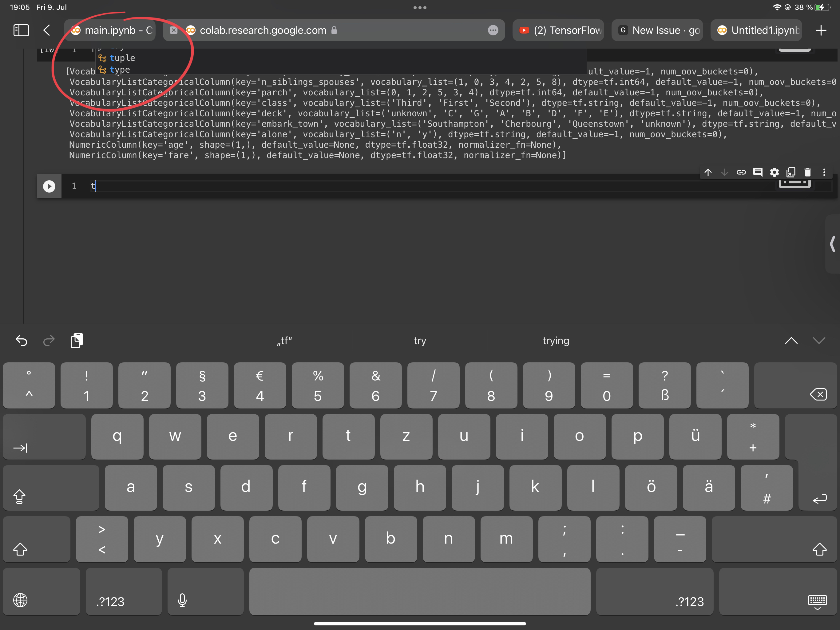Start dictation with the microphone key
Image resolution: width=840 pixels, height=630 pixels.
tap(182, 600)
